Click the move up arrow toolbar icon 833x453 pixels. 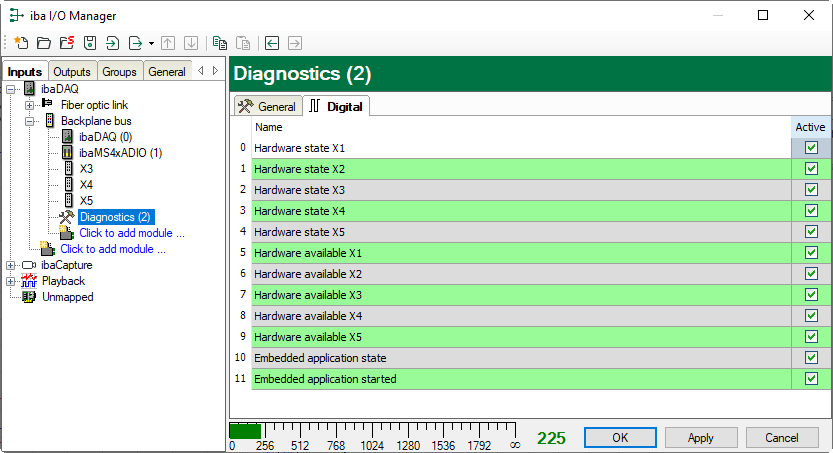[x=168, y=43]
